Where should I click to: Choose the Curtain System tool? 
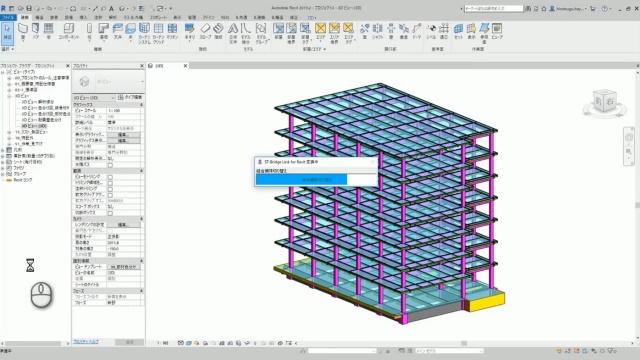[144, 33]
